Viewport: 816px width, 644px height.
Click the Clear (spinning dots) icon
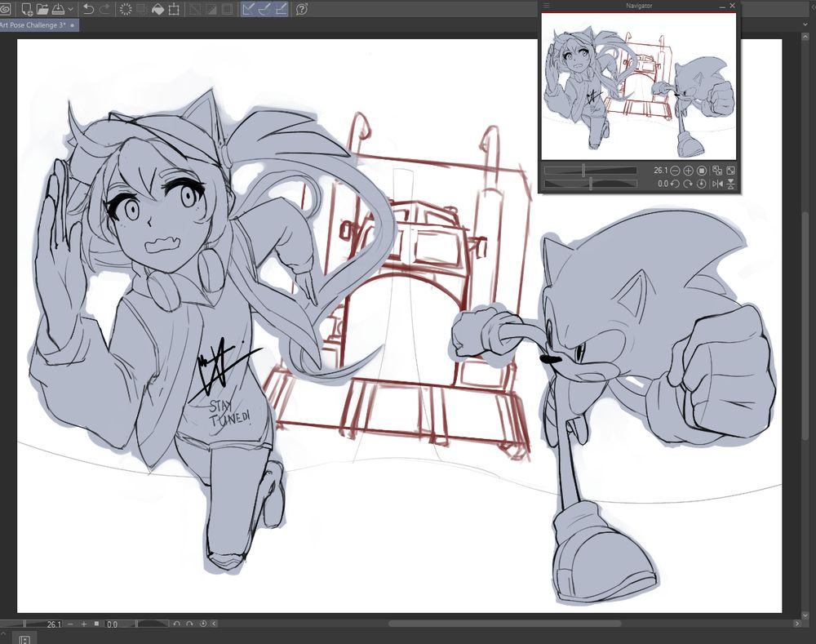[126, 9]
